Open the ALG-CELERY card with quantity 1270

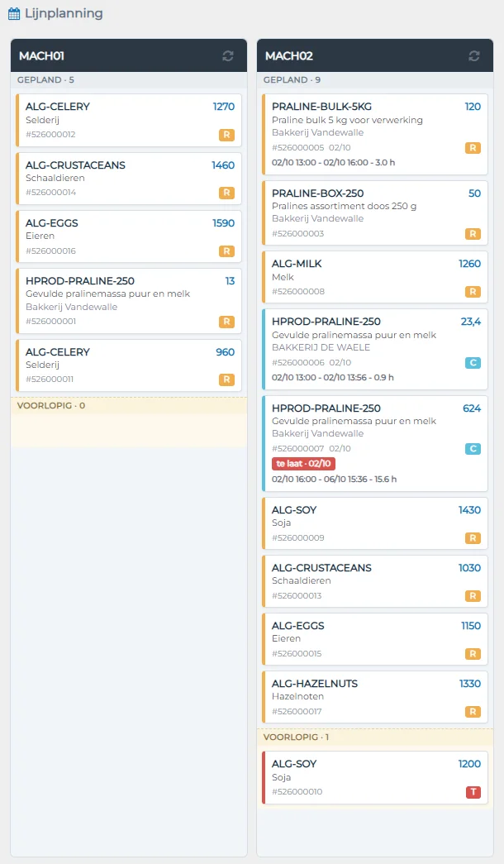(129, 120)
